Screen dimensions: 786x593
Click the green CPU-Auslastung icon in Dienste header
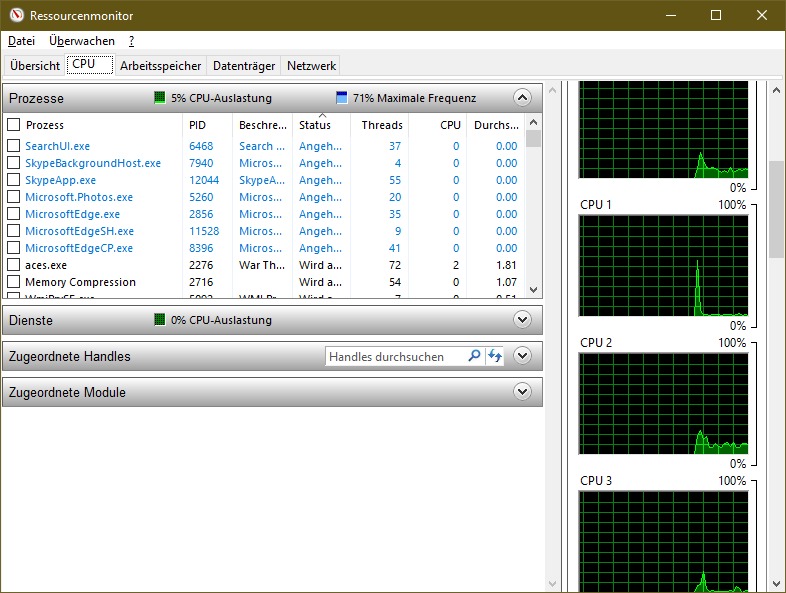[159, 319]
